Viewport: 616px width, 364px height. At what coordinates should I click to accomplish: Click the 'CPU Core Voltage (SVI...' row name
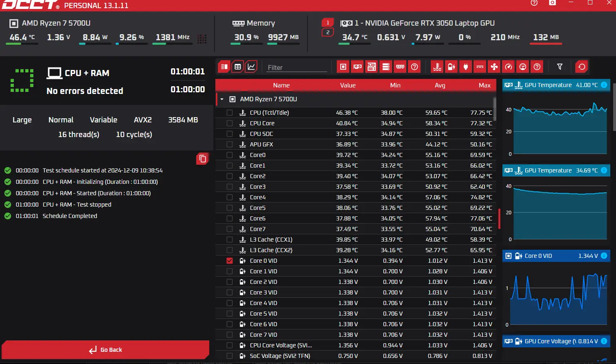tap(281, 345)
